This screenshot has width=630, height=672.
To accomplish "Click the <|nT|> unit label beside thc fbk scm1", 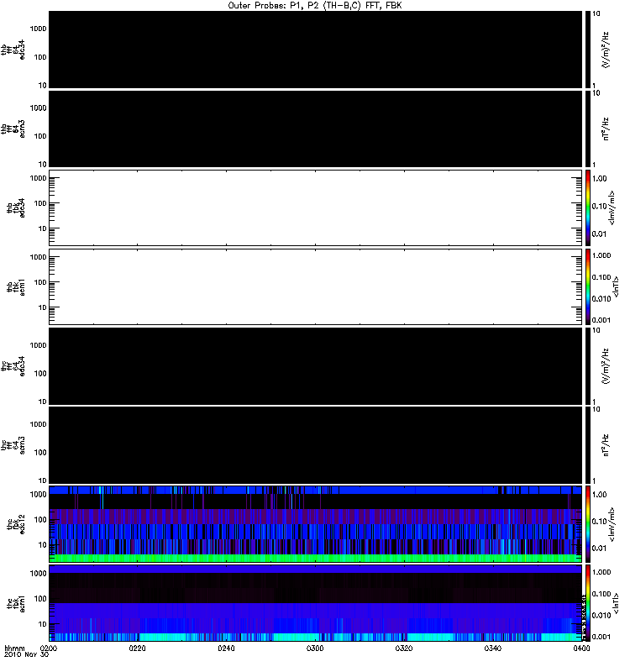I will (x=616, y=603).
